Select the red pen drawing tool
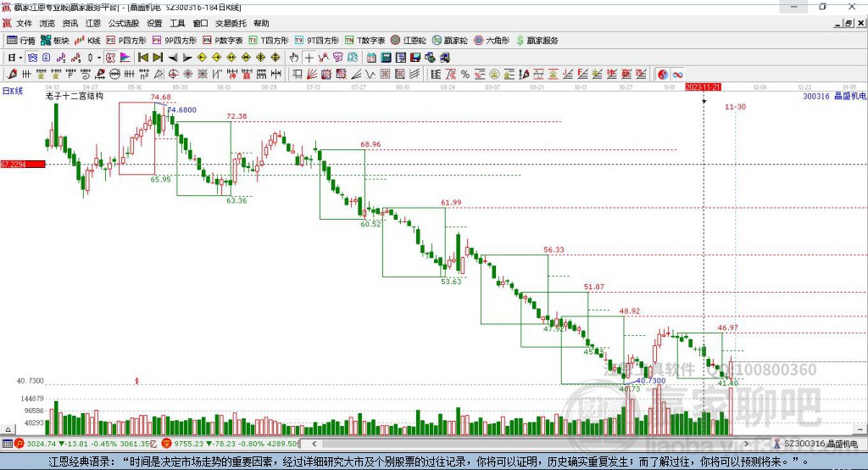 click(12, 75)
